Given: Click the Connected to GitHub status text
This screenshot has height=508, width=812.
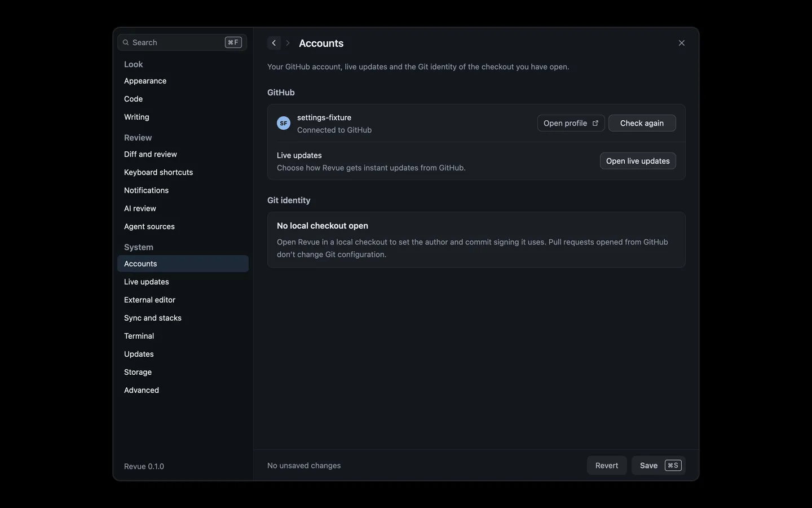Looking at the screenshot, I should 334,130.
